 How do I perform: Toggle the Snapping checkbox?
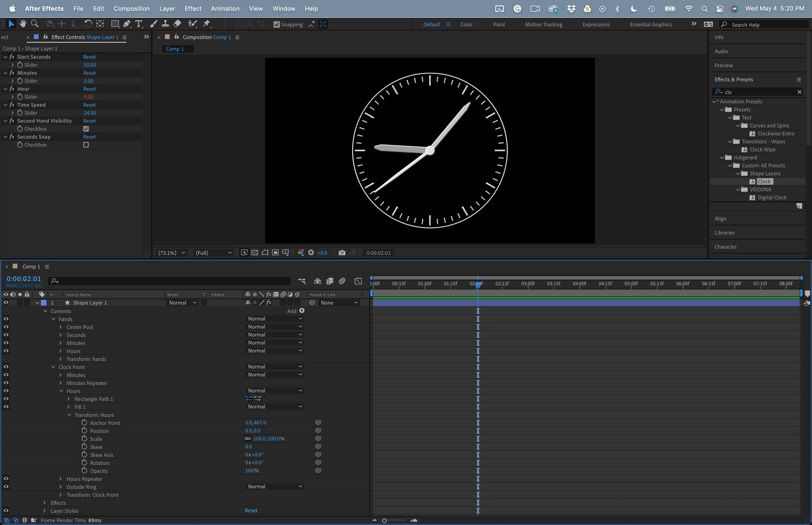tap(277, 24)
